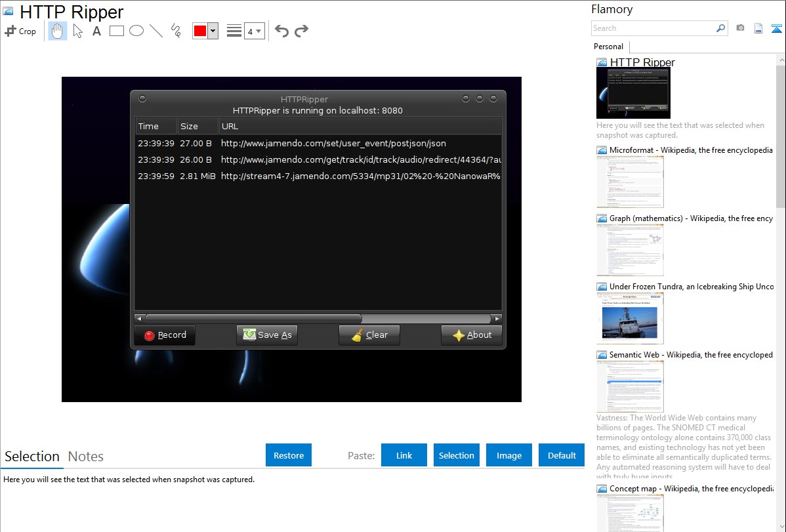Image resolution: width=786 pixels, height=532 pixels.
Task: Expand the line width dropdown showing 4
Action: point(254,31)
